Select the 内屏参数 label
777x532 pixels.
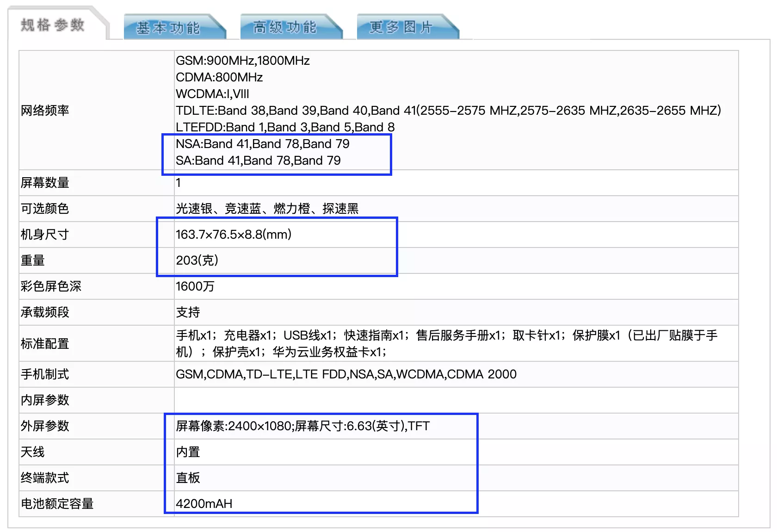(45, 400)
